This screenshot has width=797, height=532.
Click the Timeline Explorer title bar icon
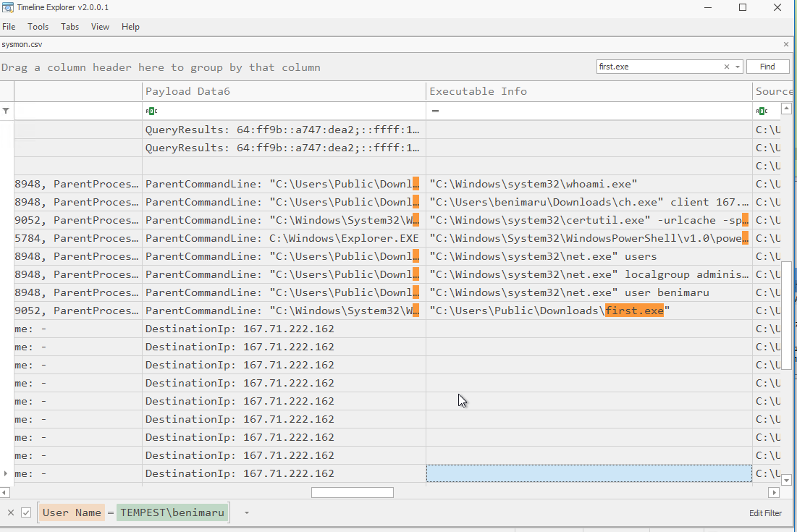[x=7, y=7]
